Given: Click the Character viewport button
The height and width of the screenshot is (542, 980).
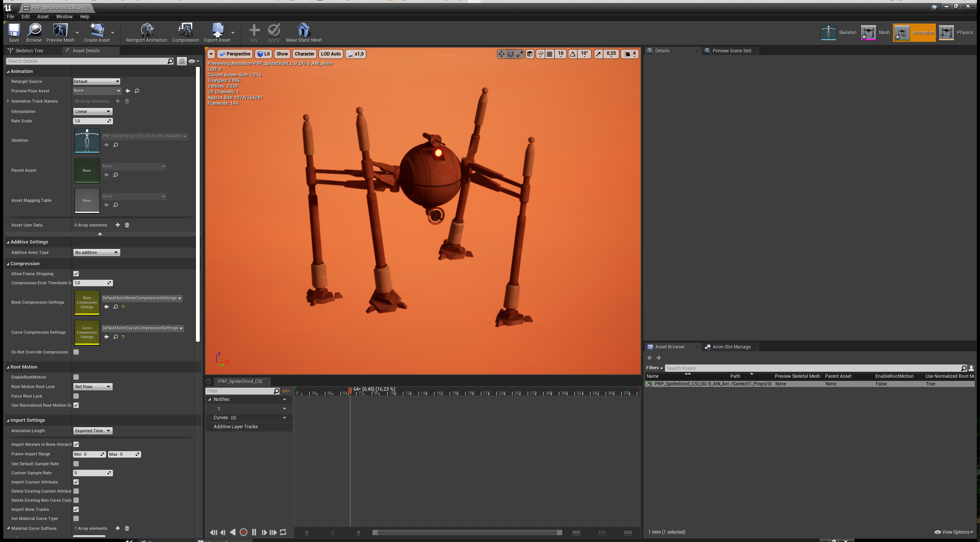Looking at the screenshot, I should pos(304,54).
